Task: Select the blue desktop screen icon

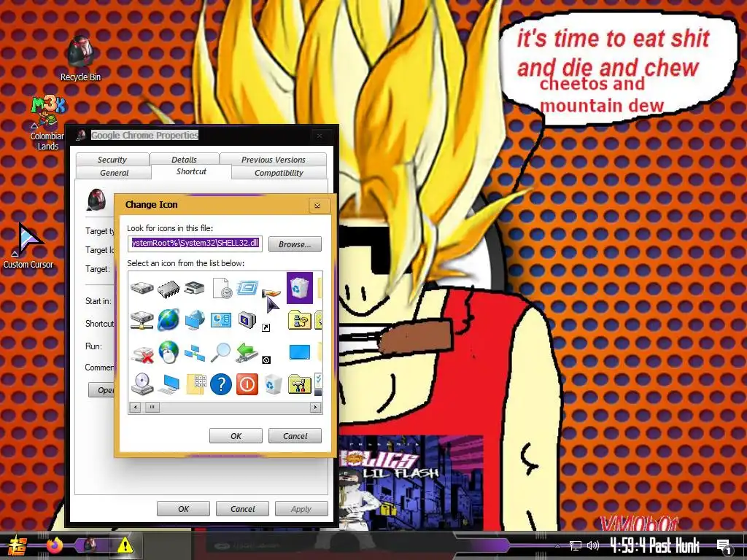Action: tap(300, 352)
